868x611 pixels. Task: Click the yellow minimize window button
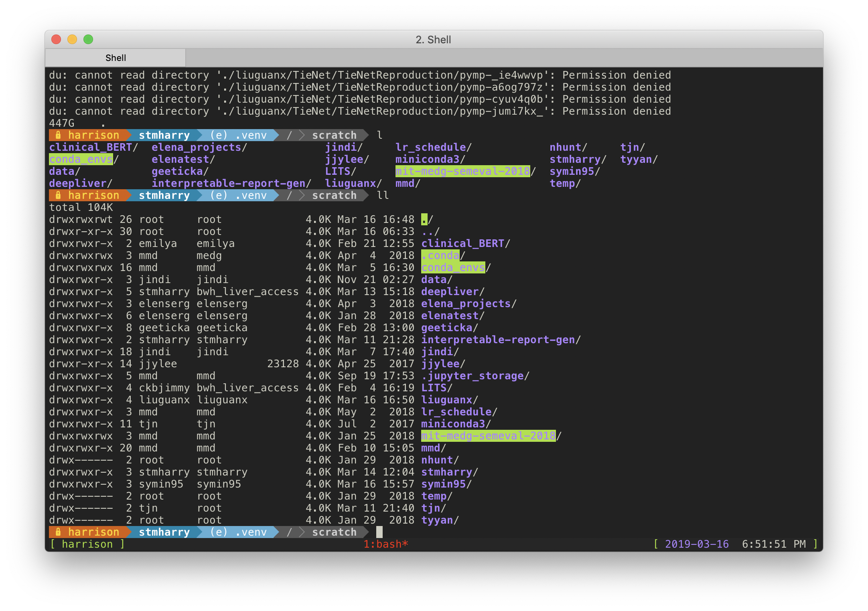pyautogui.click(x=72, y=39)
